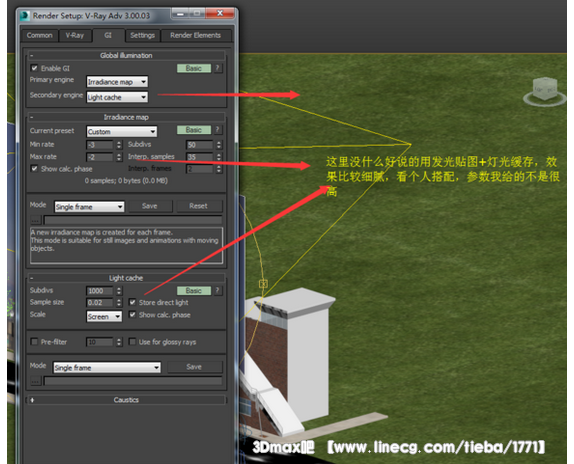
Task: Toggle light cache Show calc. phase checkbox
Action: [x=133, y=315]
